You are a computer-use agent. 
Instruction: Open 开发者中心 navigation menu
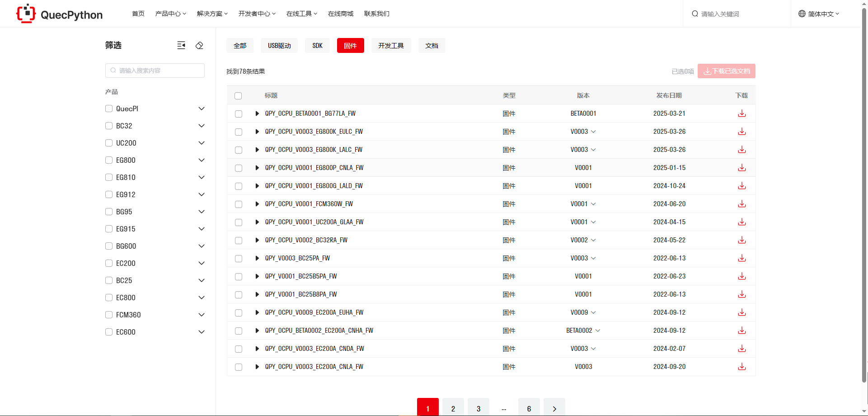click(x=257, y=14)
